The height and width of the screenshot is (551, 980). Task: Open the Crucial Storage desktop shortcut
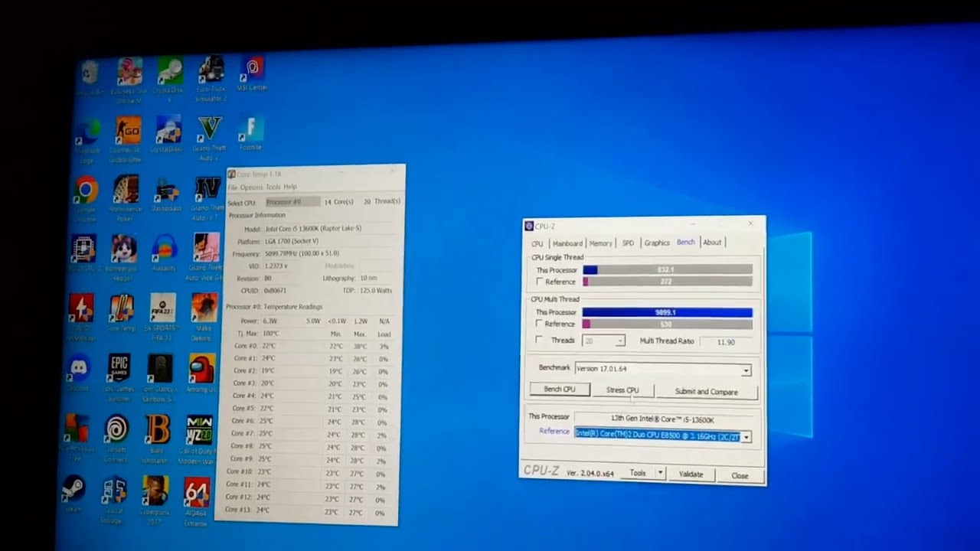coord(114,499)
